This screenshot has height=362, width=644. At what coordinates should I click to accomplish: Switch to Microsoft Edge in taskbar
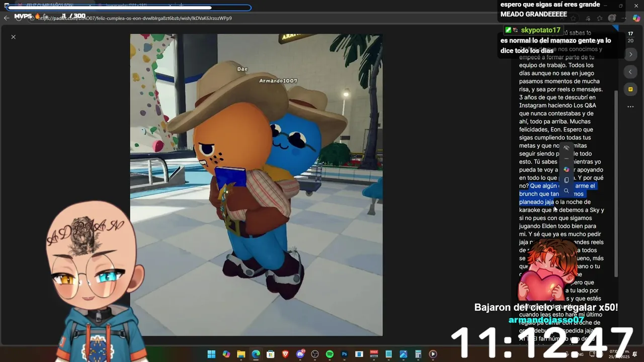(256, 354)
